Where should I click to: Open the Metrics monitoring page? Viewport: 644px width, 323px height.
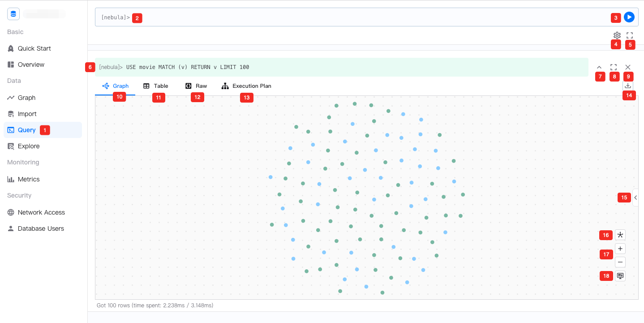coord(29,179)
